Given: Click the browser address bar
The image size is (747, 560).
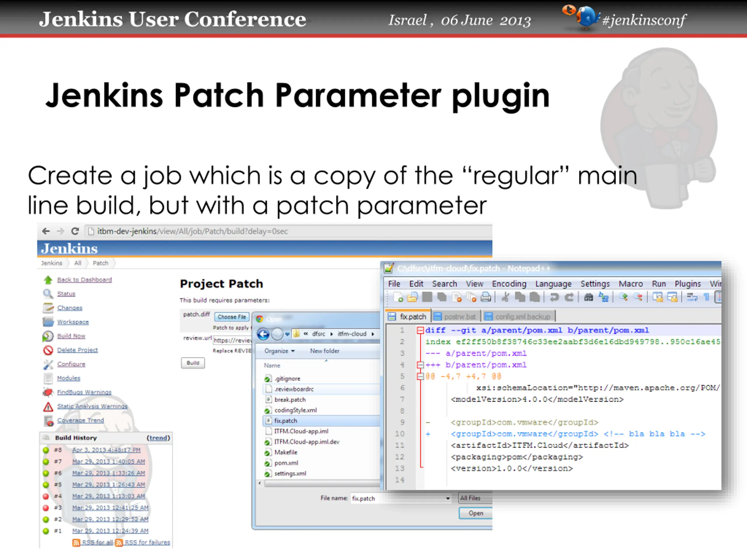Looking at the screenshot, I should tap(288, 231).
